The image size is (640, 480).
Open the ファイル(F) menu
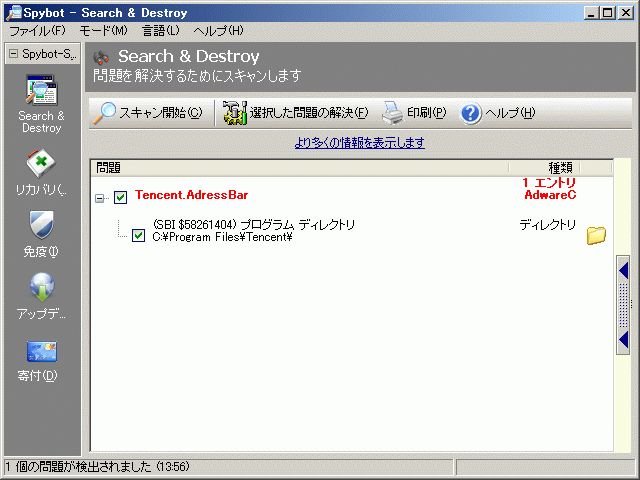point(36,31)
